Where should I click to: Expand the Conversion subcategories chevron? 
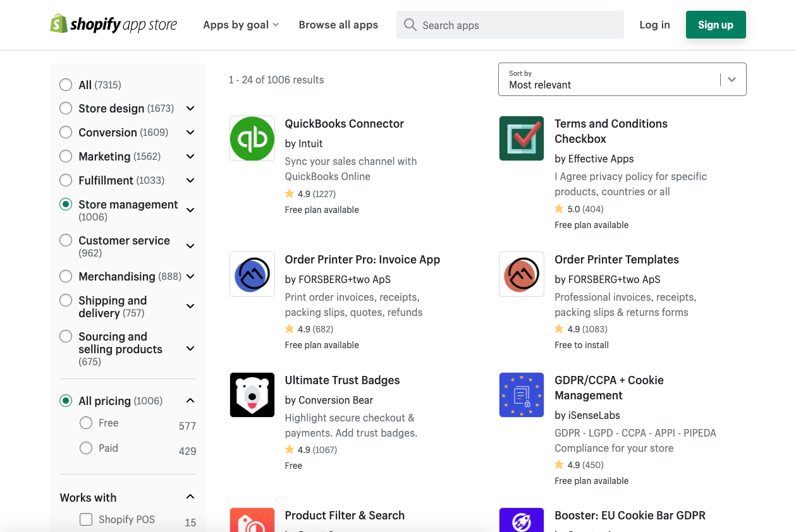190,133
